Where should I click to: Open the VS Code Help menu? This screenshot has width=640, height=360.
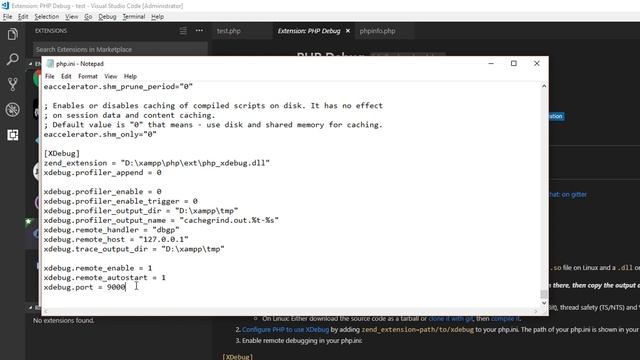coord(158,17)
